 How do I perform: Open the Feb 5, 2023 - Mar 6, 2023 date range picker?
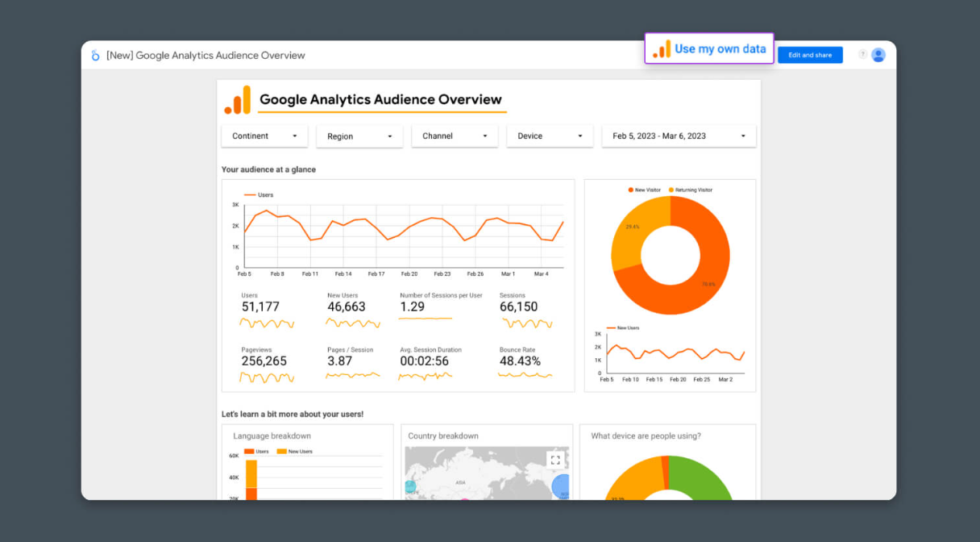(679, 135)
